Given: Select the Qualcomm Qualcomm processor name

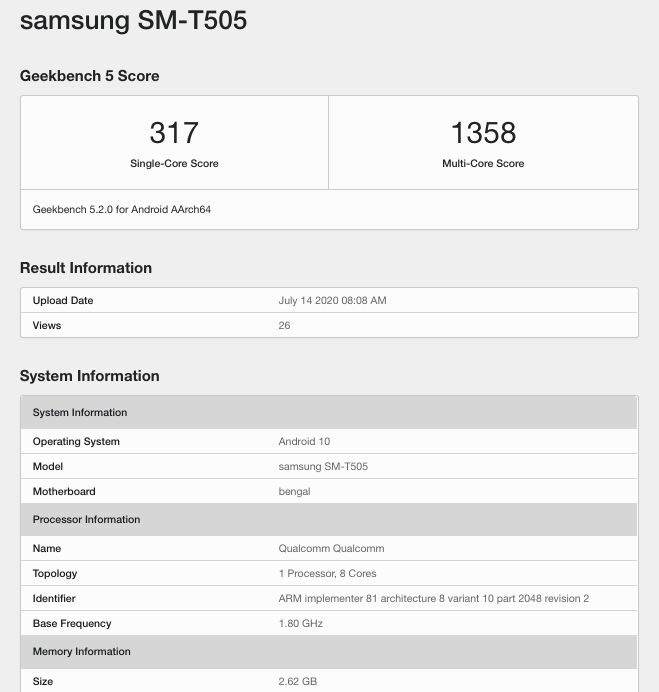Looking at the screenshot, I should click(x=331, y=549).
